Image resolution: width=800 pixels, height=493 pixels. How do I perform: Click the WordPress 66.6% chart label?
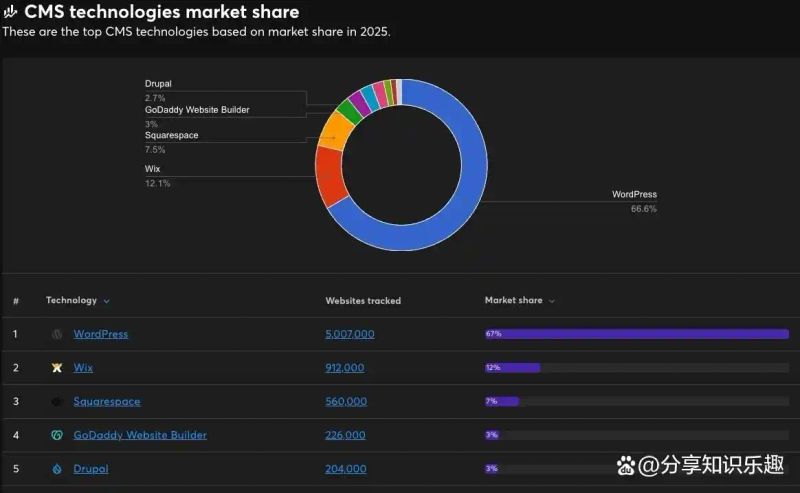635,202
